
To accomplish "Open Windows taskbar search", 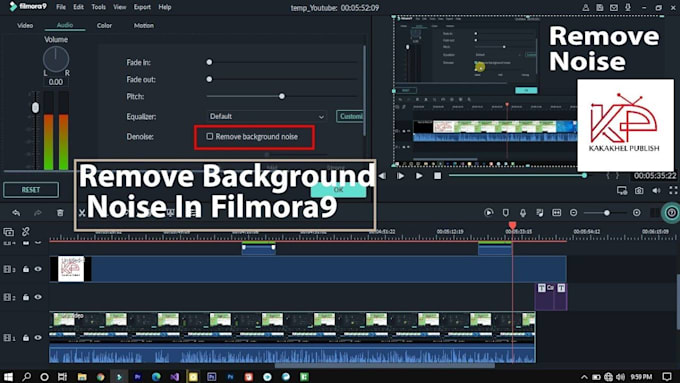I will click(26, 376).
